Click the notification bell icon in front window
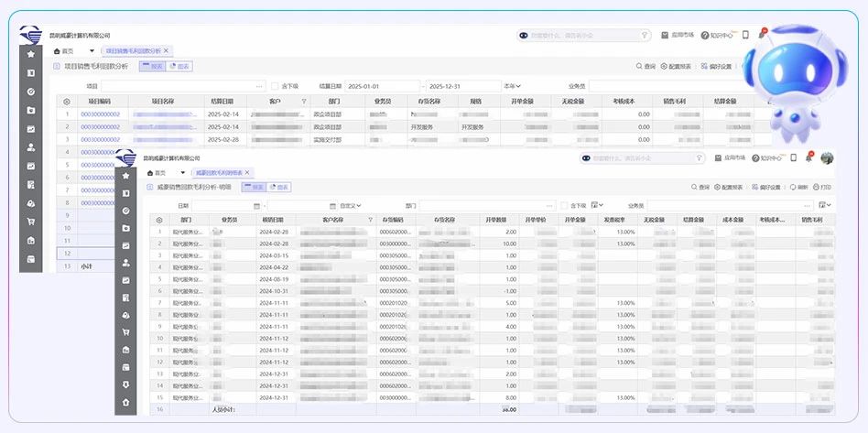This screenshot has width=868, height=433. point(808,158)
